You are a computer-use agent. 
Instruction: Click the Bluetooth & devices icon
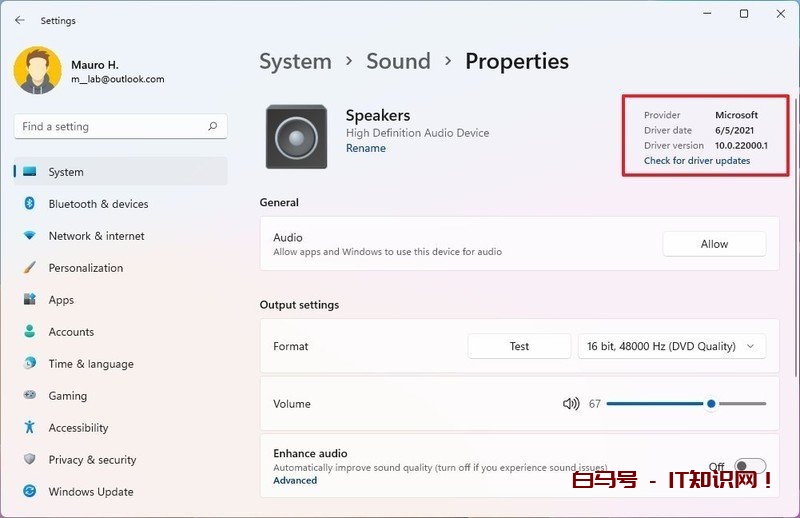pos(29,204)
